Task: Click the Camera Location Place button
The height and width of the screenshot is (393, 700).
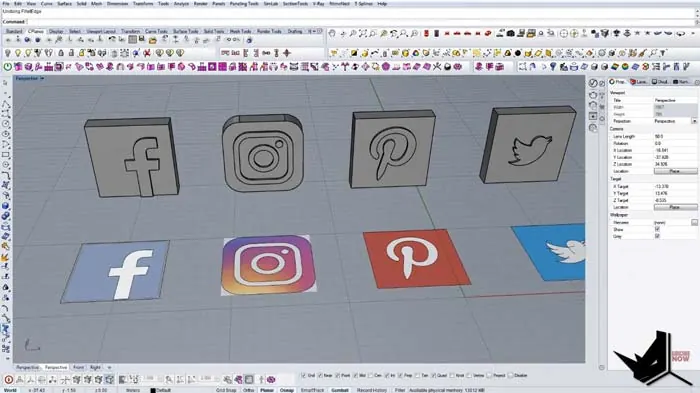Action: point(675,171)
